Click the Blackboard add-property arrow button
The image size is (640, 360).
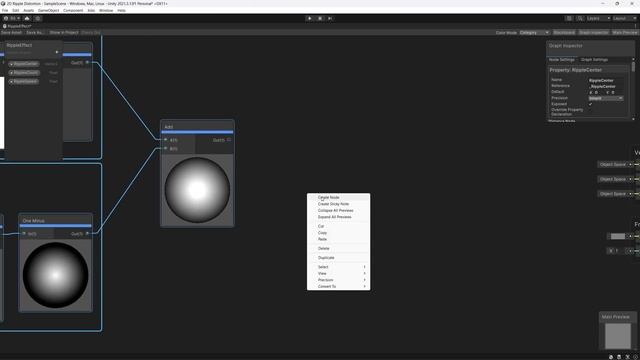57,52
